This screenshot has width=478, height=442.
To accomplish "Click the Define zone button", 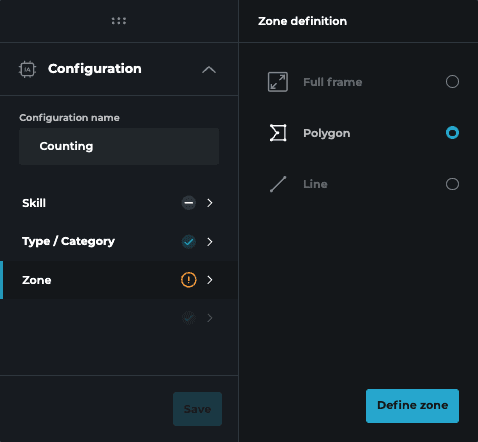I will 412,406.
